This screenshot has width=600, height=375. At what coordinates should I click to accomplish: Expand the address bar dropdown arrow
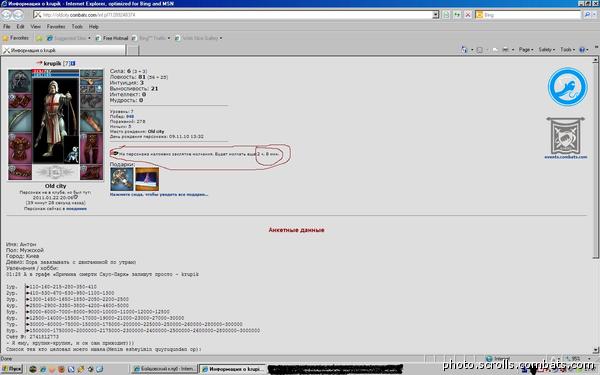pyautogui.click(x=435, y=15)
